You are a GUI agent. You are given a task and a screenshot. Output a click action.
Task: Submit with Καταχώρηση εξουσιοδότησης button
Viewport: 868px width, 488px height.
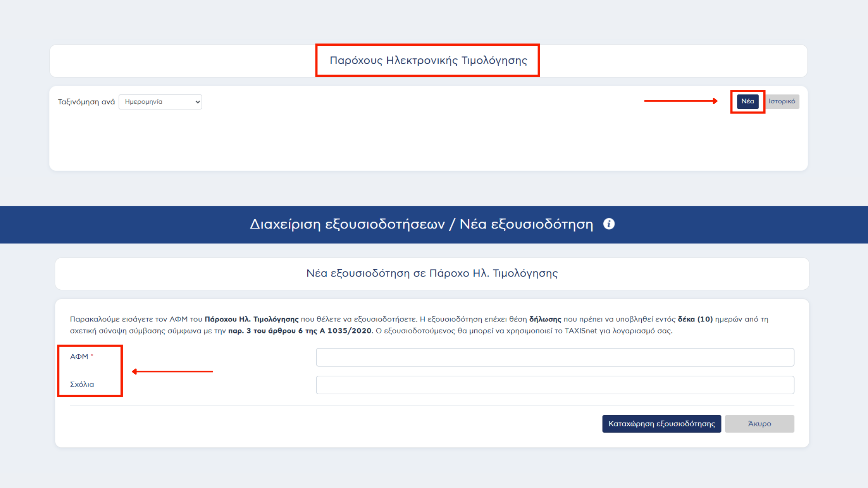661,424
